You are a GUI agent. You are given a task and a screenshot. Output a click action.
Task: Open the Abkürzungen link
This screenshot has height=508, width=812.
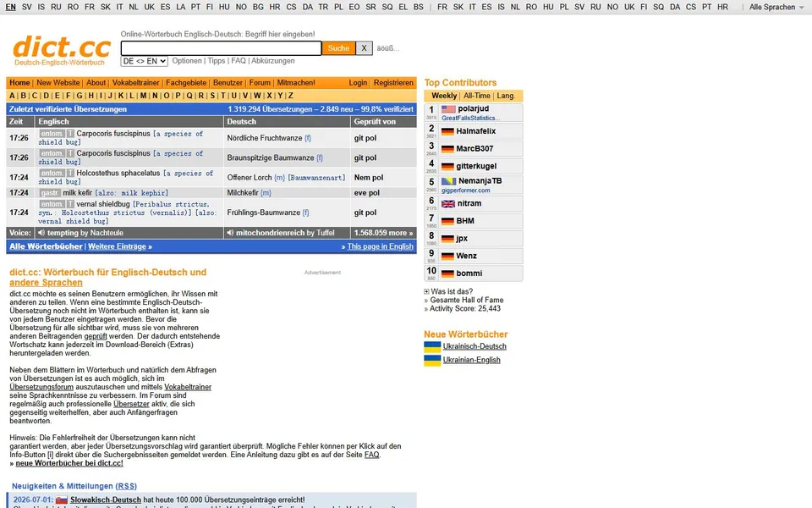coord(273,61)
